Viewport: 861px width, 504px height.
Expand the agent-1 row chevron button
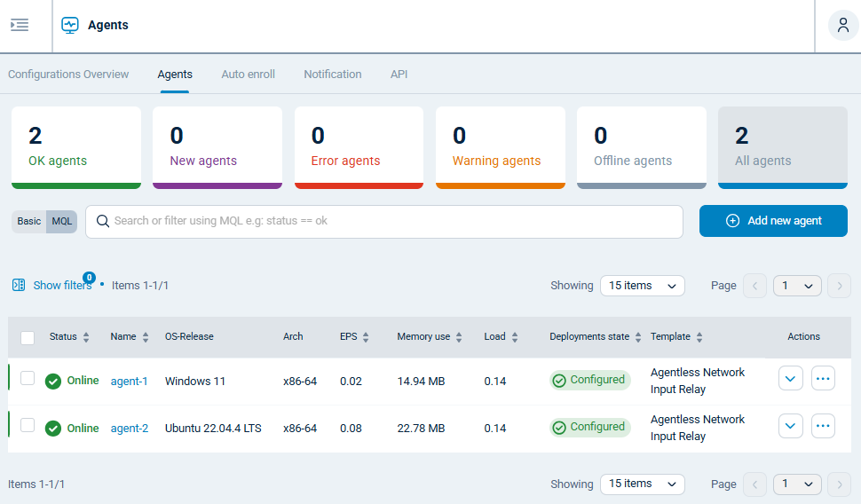click(790, 379)
